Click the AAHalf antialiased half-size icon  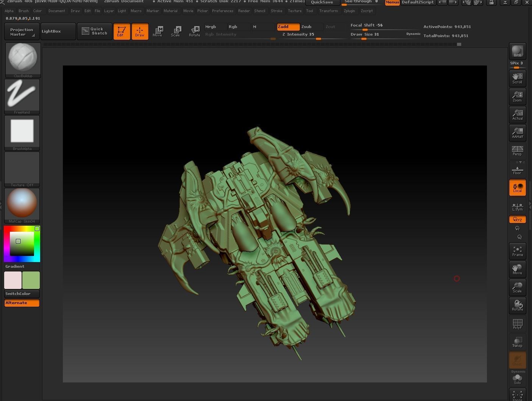coord(517,133)
